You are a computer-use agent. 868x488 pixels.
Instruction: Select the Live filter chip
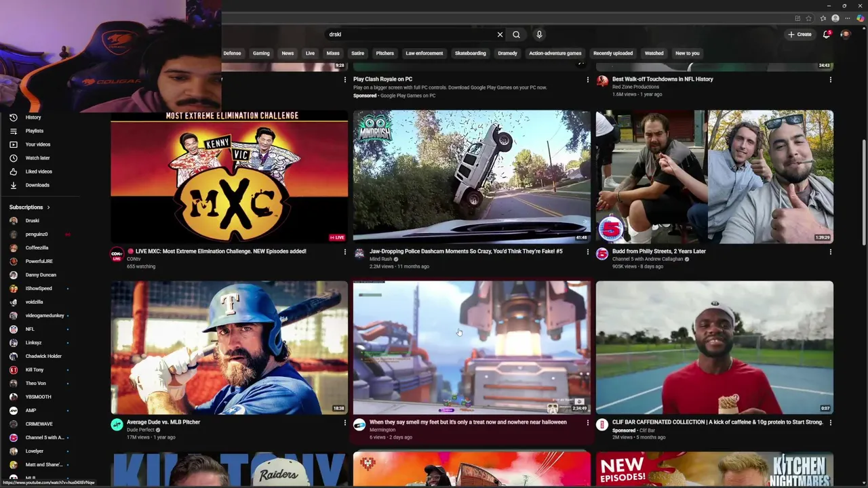pos(310,53)
